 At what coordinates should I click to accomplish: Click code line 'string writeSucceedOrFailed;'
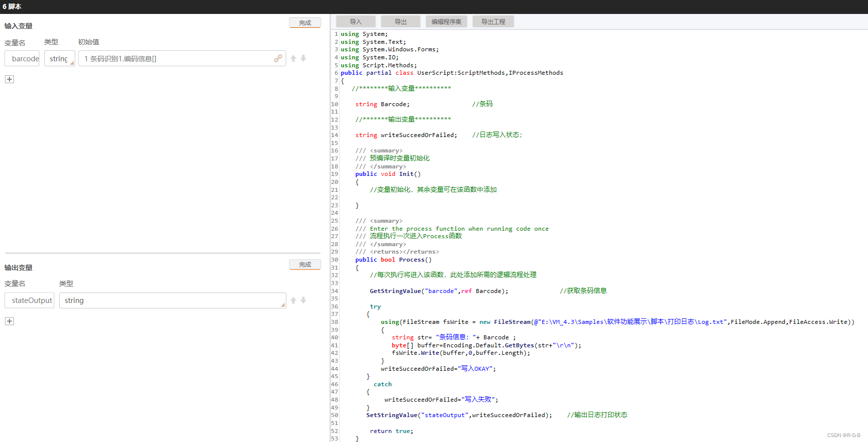(406, 135)
